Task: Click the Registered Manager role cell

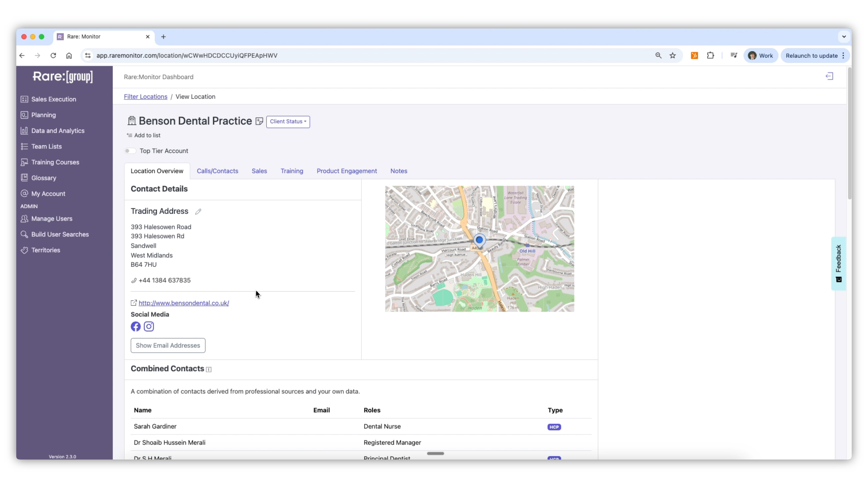Action: (392, 443)
